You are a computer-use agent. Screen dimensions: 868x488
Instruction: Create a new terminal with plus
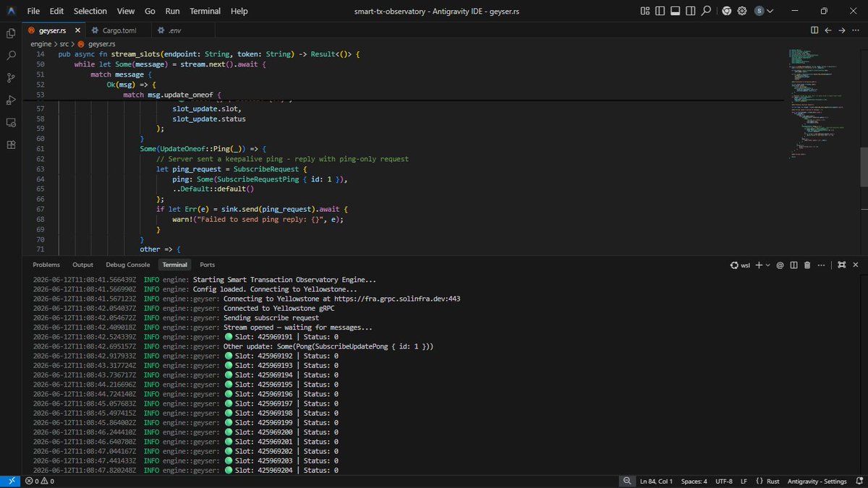pos(759,265)
